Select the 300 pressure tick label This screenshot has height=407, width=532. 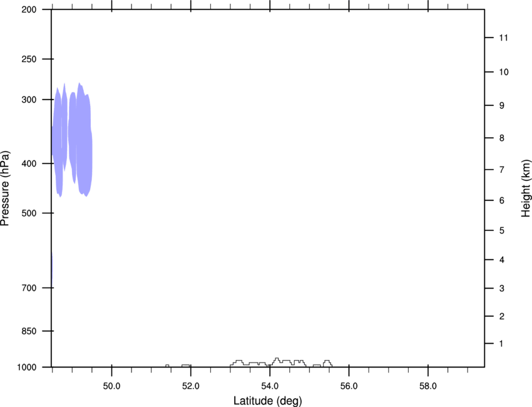[x=29, y=100]
